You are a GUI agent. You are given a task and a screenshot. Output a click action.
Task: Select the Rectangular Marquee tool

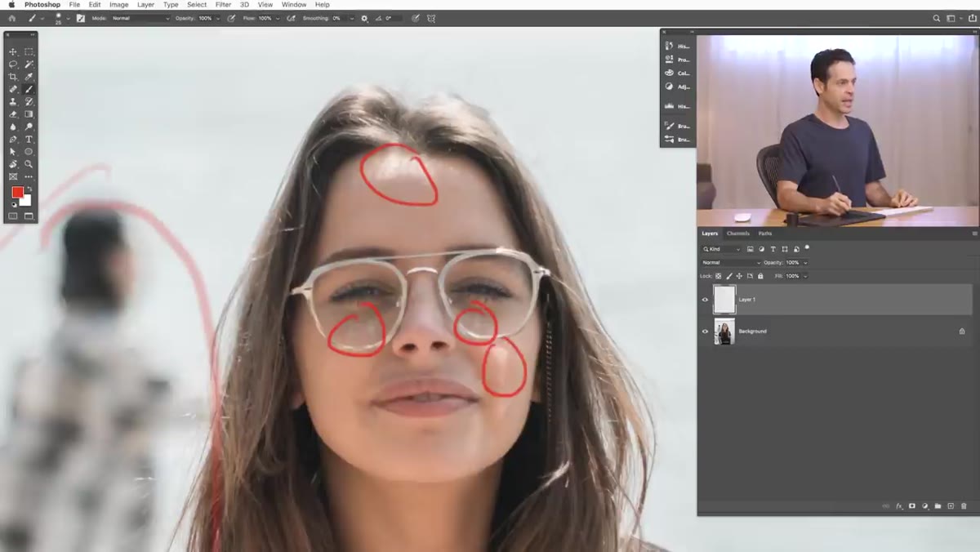tap(29, 52)
